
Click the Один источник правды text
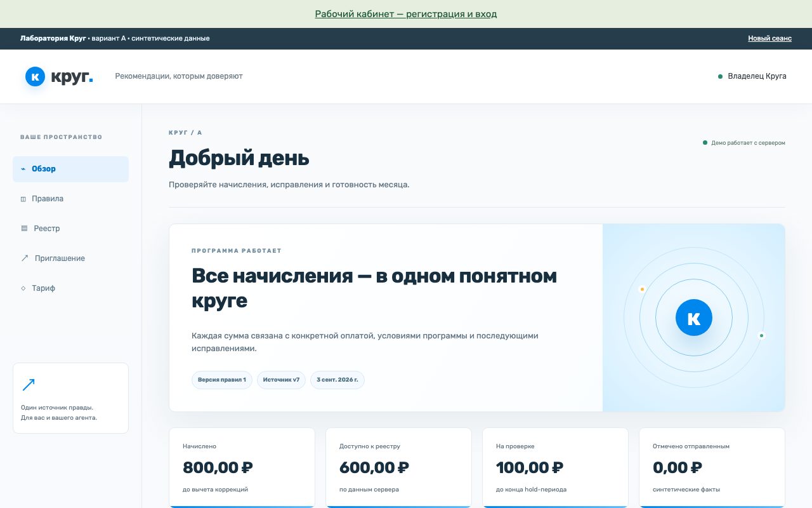point(57,408)
